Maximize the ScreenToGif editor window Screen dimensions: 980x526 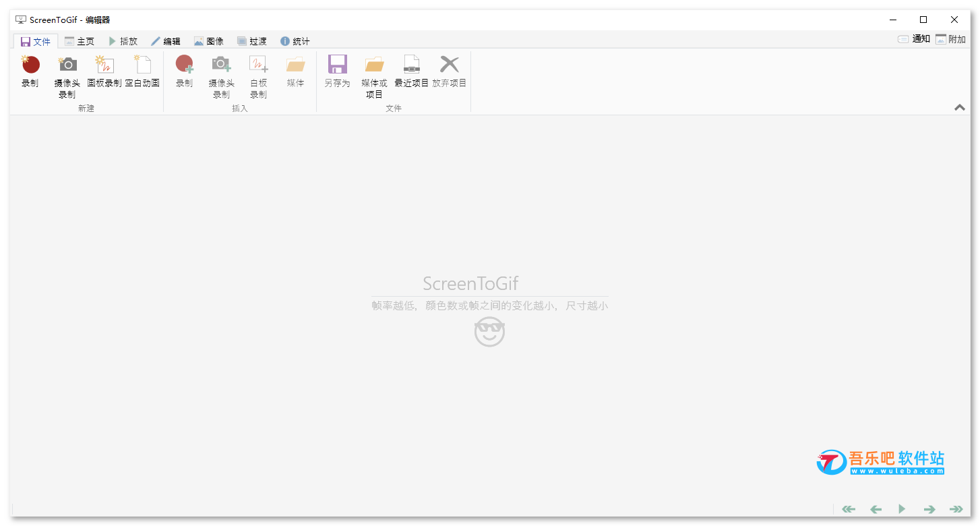(x=923, y=20)
